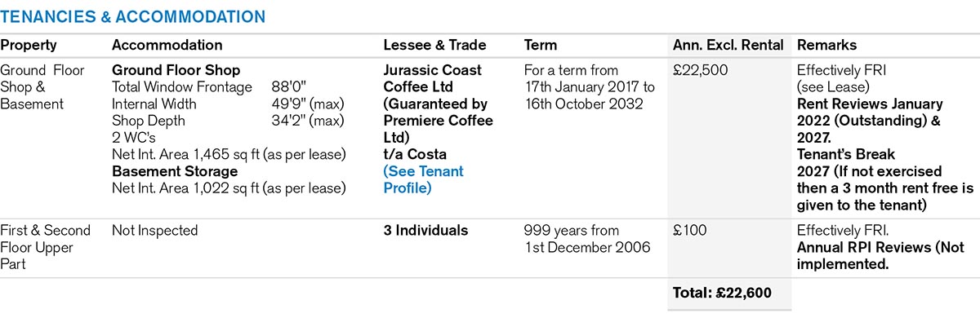Select the Accommodation column header
980x318 pixels.
(x=167, y=46)
